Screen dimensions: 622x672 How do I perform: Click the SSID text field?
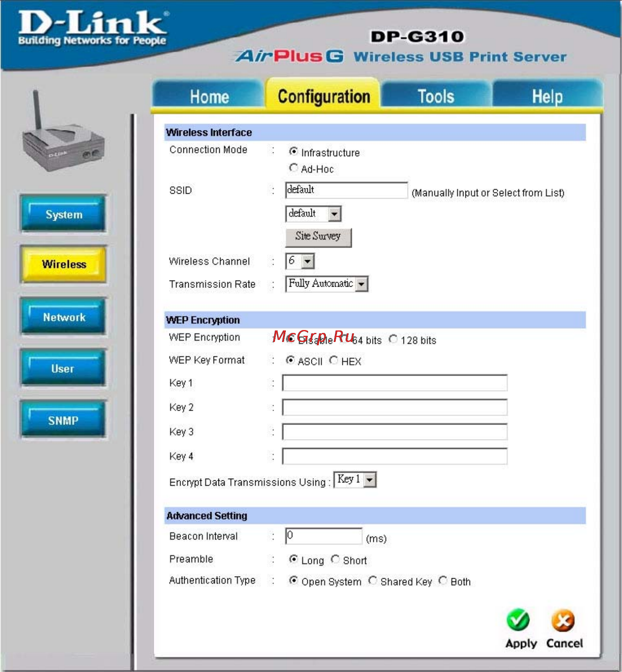(347, 190)
